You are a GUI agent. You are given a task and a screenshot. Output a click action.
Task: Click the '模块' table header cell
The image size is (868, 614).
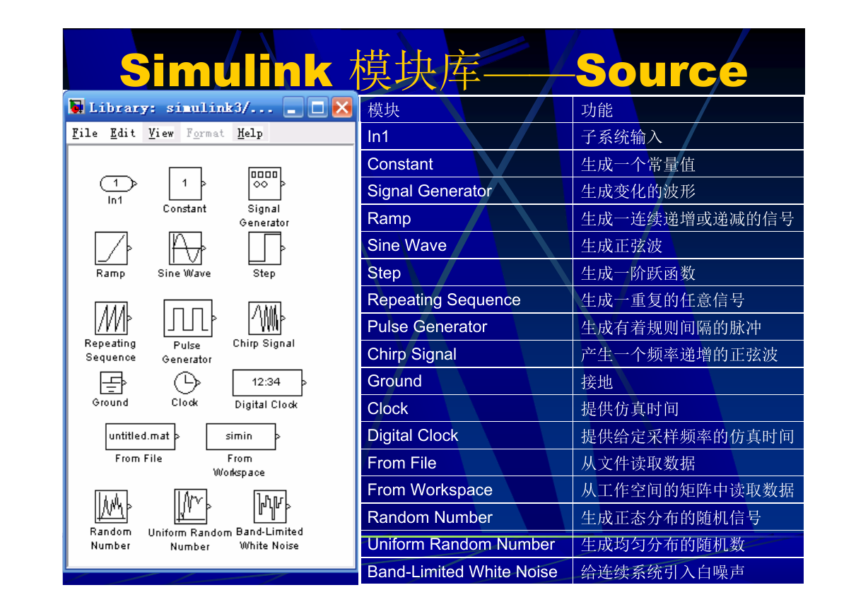tap(467, 110)
